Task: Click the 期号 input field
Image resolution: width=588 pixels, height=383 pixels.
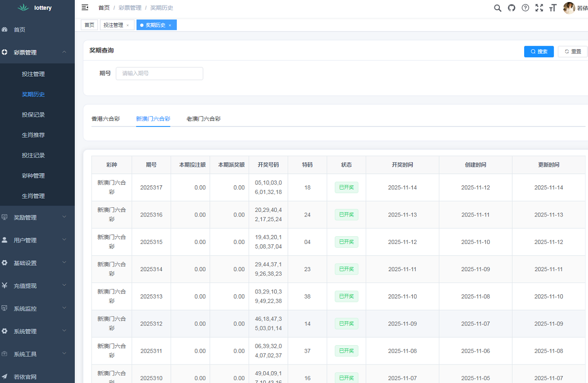Action: point(159,73)
